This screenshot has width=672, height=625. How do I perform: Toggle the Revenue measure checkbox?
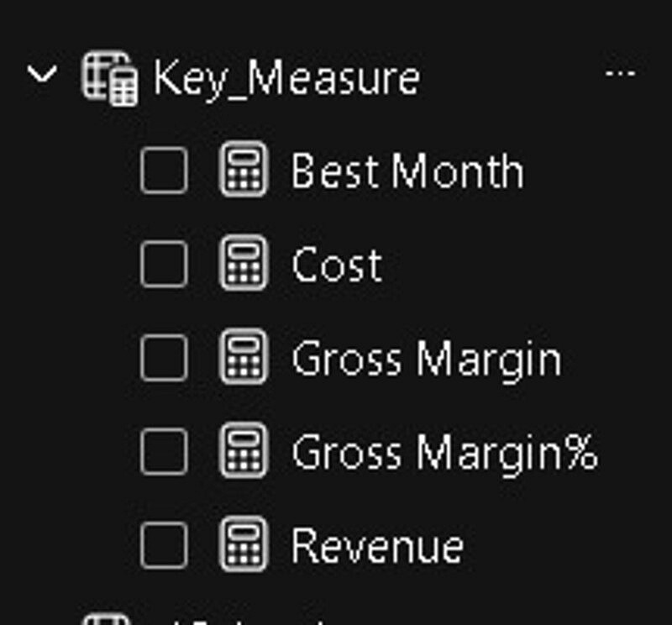tap(163, 546)
